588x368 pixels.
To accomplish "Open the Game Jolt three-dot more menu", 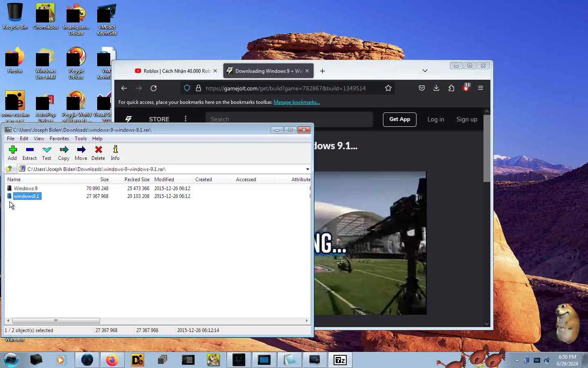I will [185, 119].
